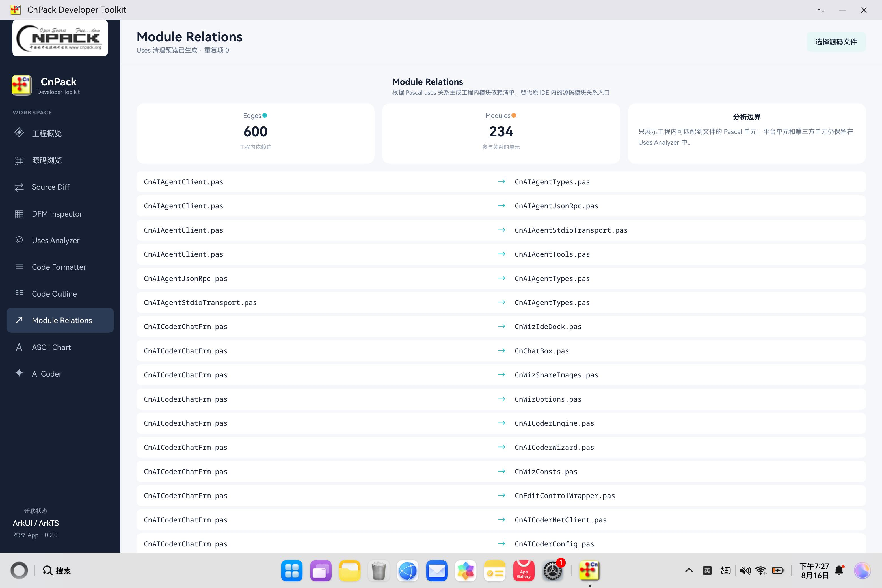
Task: Select the row linking to CnAIAgentJsonRpc.pas
Action: pyautogui.click(x=501, y=206)
